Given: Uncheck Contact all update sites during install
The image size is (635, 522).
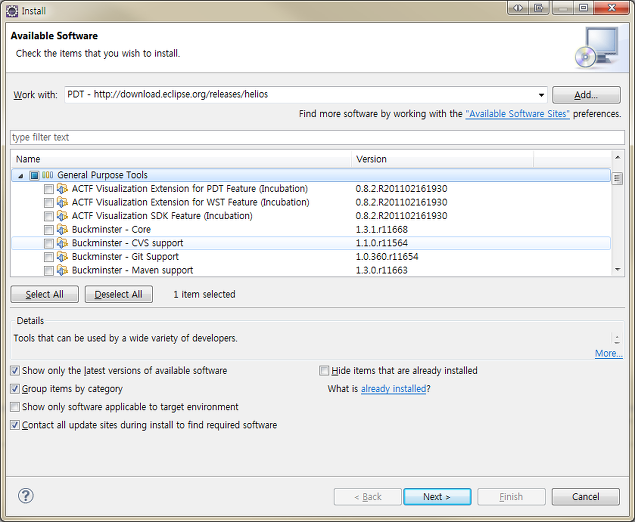Looking at the screenshot, I should [15, 425].
